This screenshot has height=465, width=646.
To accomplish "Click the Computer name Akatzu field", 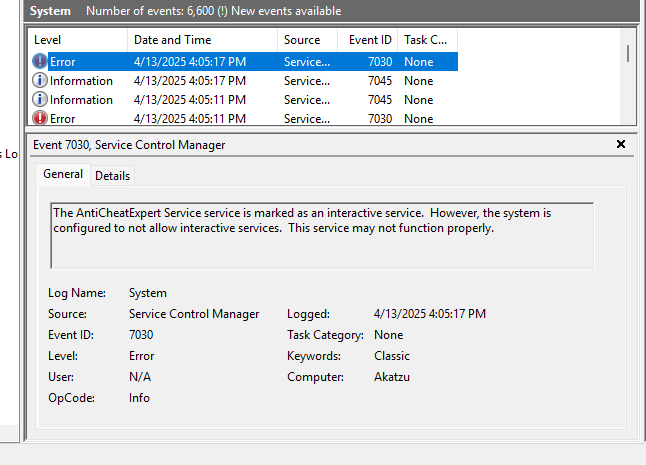I will pos(392,377).
